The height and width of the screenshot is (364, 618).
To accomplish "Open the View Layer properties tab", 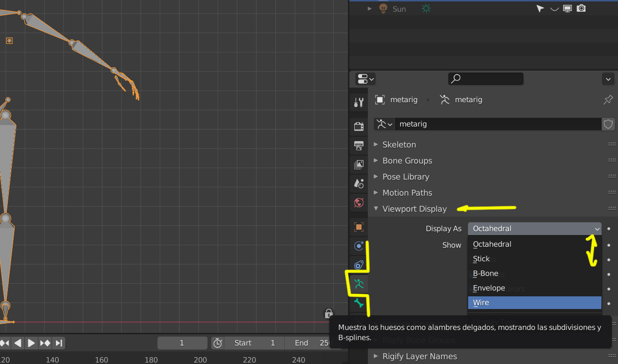I will 359,164.
